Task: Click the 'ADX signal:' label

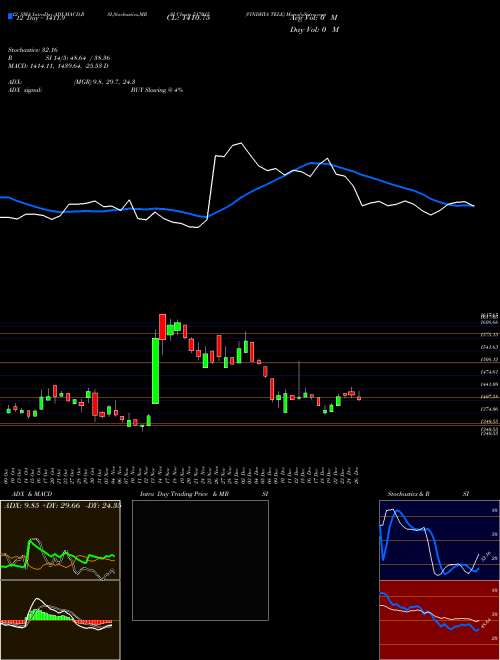Action: pos(24,90)
